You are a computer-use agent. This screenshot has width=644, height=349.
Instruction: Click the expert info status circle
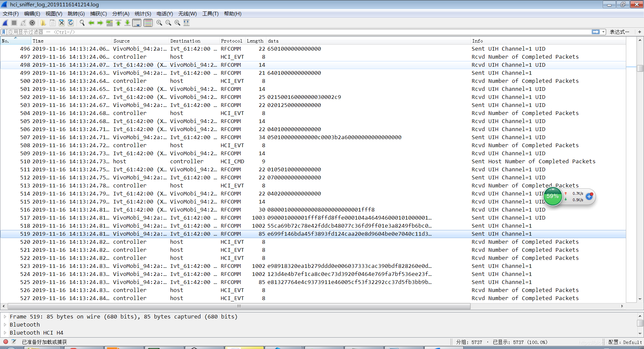click(x=6, y=342)
